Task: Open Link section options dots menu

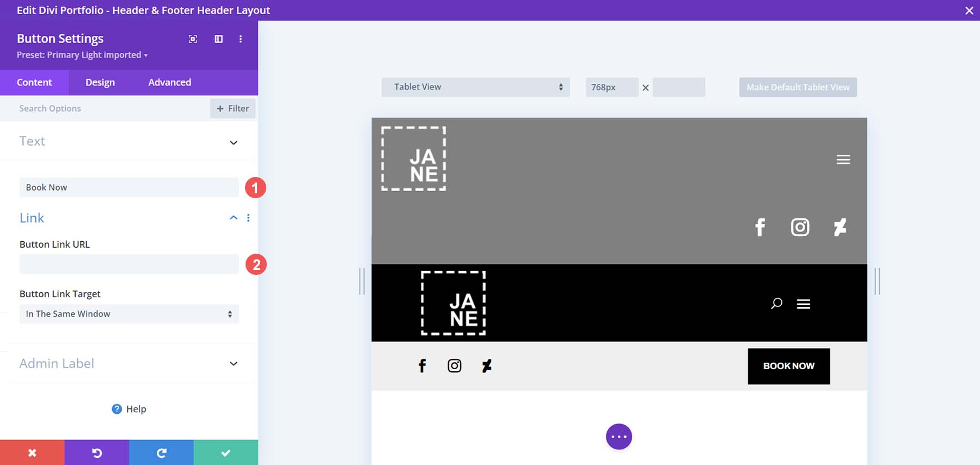Action: (248, 218)
